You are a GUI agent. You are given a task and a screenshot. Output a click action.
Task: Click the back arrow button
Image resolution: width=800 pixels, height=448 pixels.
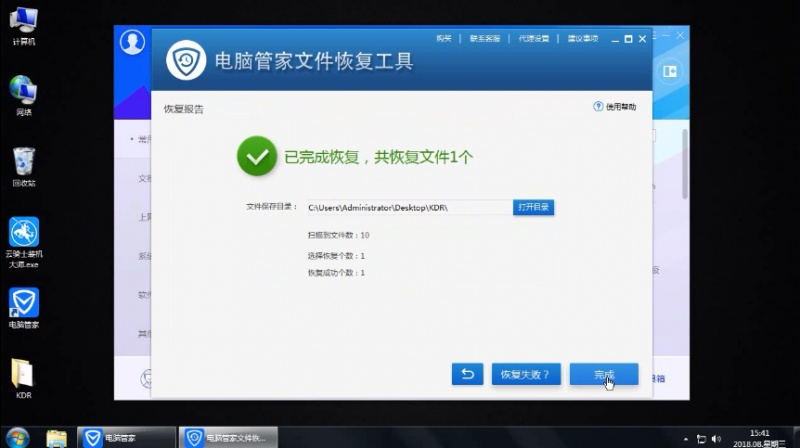coord(467,375)
